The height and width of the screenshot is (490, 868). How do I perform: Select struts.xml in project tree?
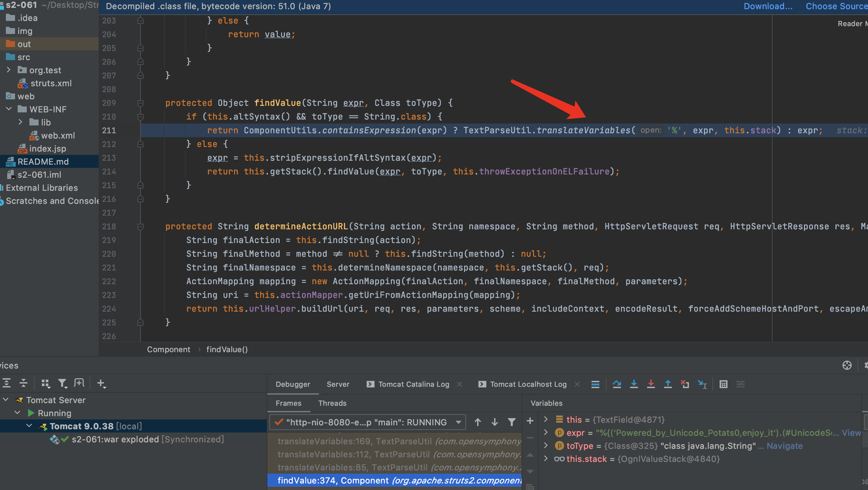[x=51, y=83]
